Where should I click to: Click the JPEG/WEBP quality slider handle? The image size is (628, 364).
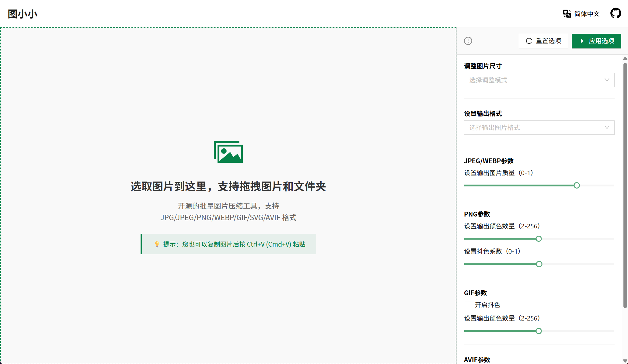577,185
